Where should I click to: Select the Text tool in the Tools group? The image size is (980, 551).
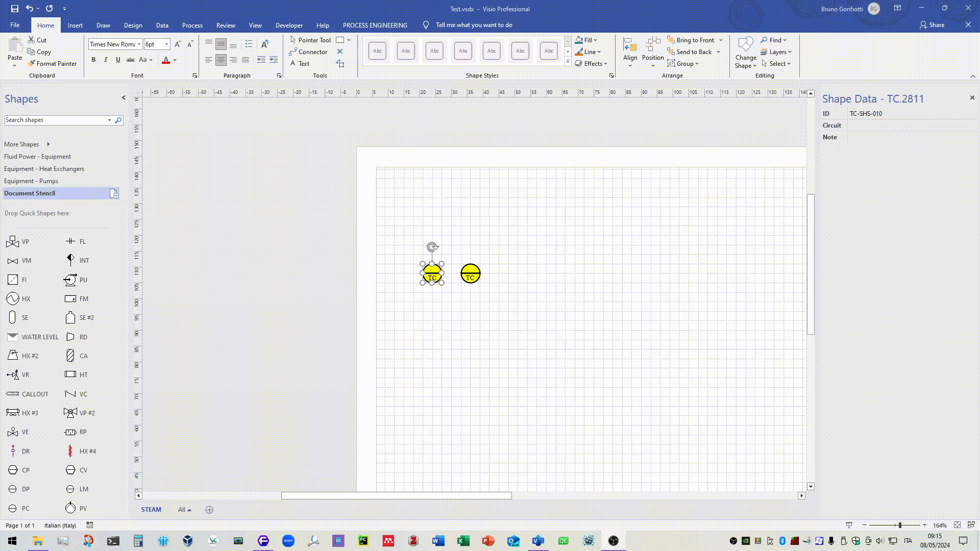coord(300,64)
